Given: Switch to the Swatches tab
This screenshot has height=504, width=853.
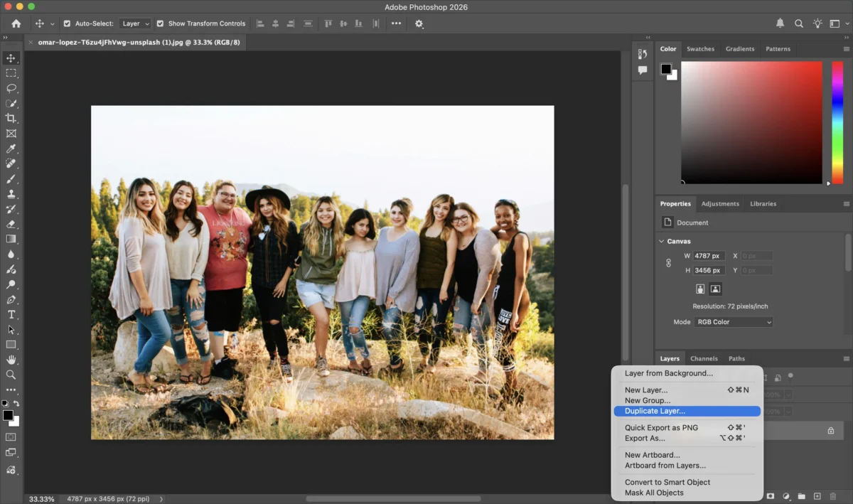Looking at the screenshot, I should click(x=700, y=49).
